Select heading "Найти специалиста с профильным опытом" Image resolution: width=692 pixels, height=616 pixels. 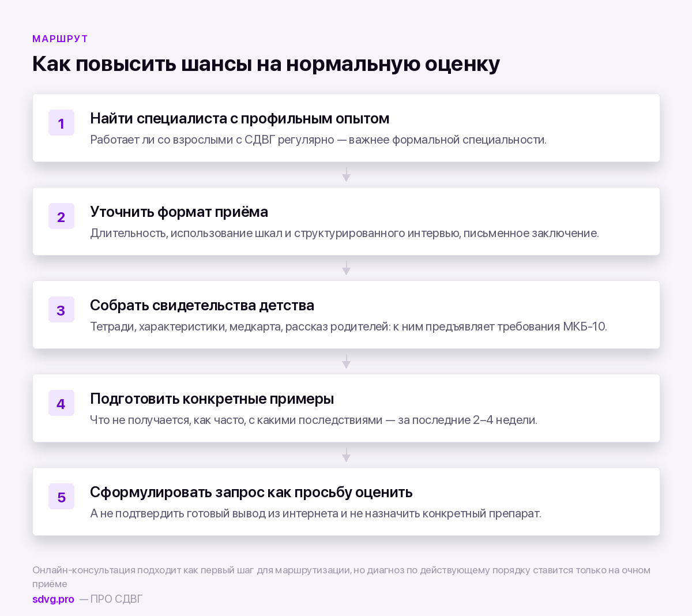tap(240, 118)
